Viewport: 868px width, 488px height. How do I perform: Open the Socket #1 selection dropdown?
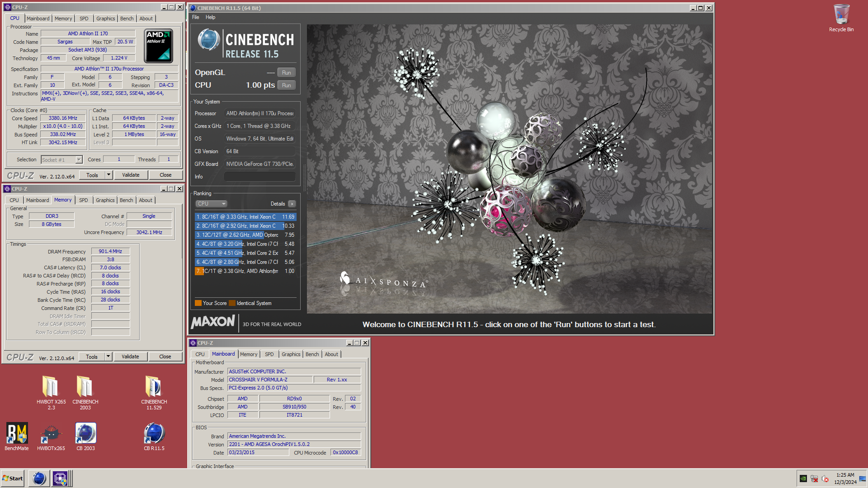coord(62,160)
